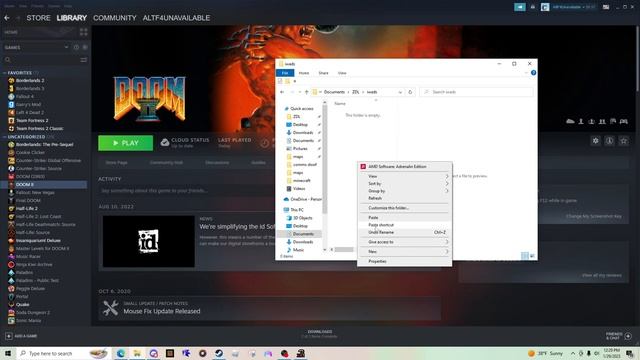This screenshot has height=360, width=640.
Task: Expand the Sort by submenu
Action: click(404, 184)
